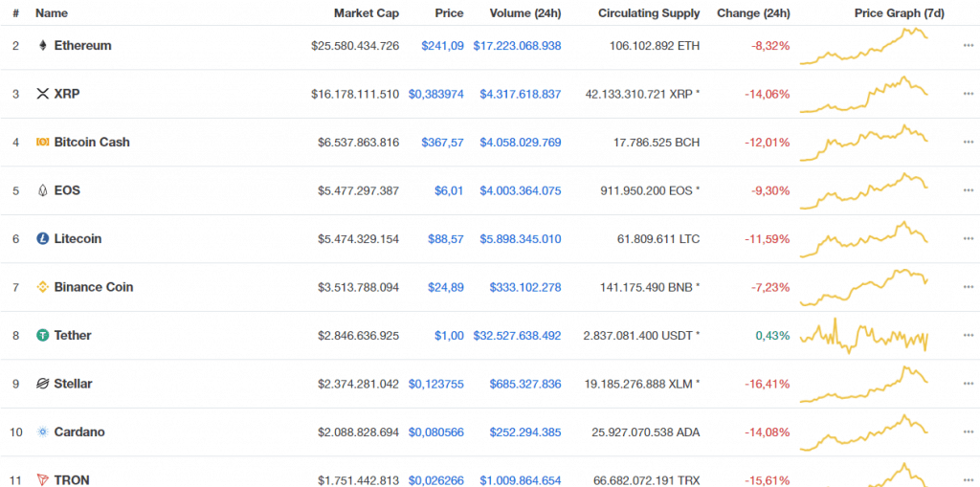Screen dimensions: 980x487
Task: Sort by the Circulating Supply column header
Action: point(649,13)
